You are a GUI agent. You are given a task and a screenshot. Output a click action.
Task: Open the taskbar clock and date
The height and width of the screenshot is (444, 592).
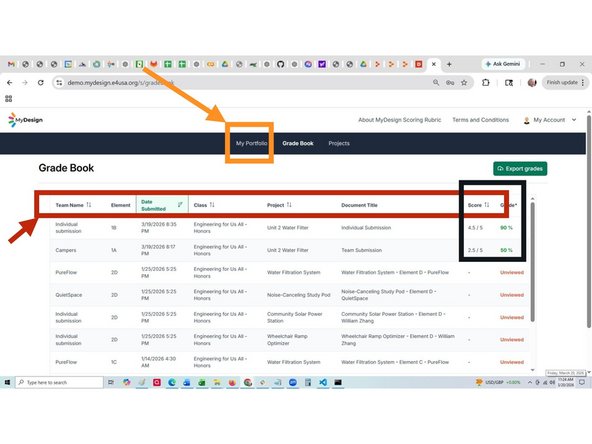point(566,382)
